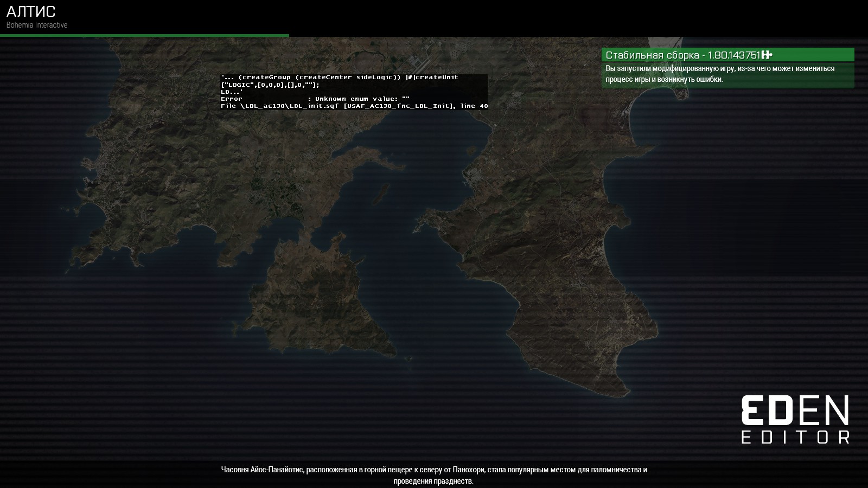The image size is (868, 488).
Task: Click the large EDEN logo
Action: [795, 410]
